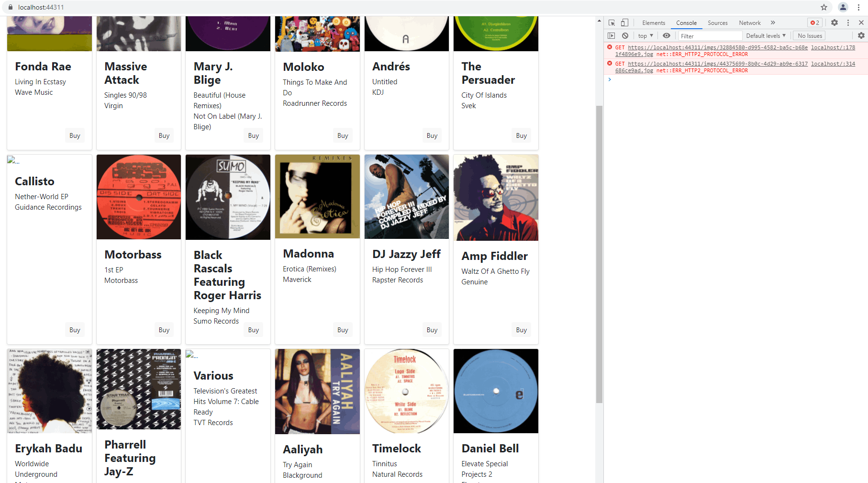Clear the console messages
The width and height of the screenshot is (868, 483).
tap(625, 35)
